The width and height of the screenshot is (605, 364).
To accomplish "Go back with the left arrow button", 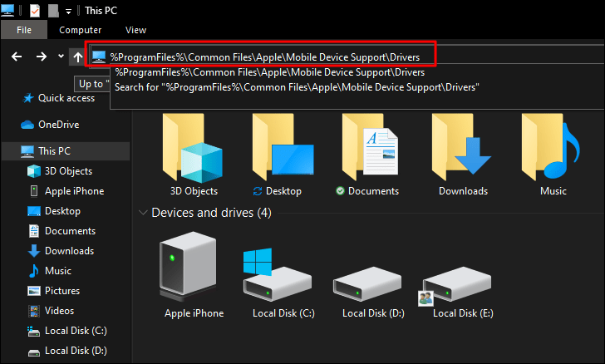I will [17, 57].
